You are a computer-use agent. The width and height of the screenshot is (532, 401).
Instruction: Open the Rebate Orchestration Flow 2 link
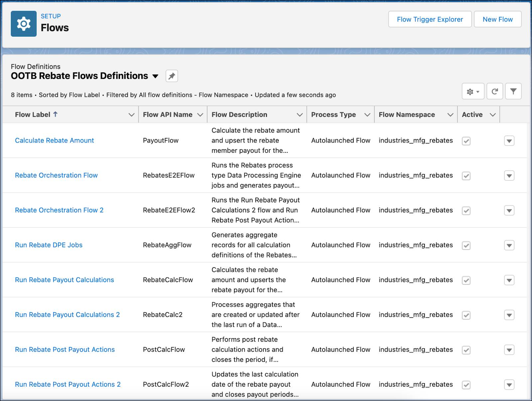pyautogui.click(x=59, y=210)
